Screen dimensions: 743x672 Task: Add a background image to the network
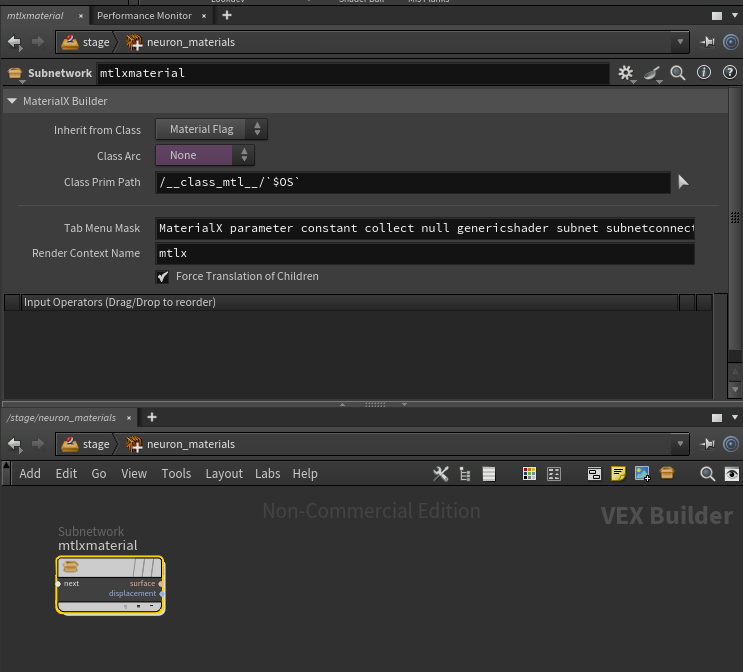tap(642, 474)
